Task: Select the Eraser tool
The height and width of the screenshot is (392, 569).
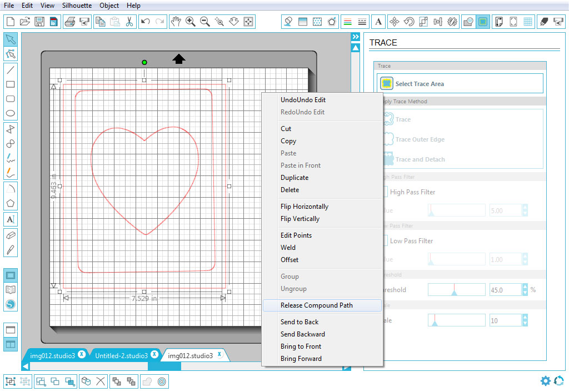Action: [x=11, y=235]
